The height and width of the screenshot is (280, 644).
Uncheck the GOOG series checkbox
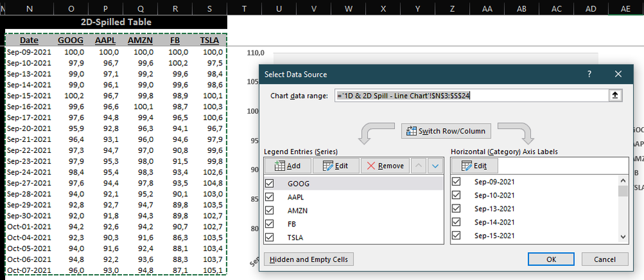point(270,183)
